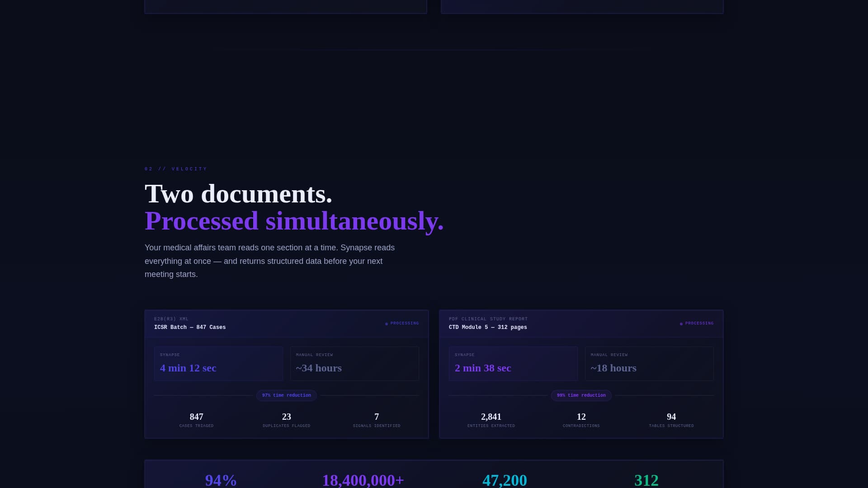Click the '23' duplicates flagged figure
868x488 pixels.
pos(287,417)
